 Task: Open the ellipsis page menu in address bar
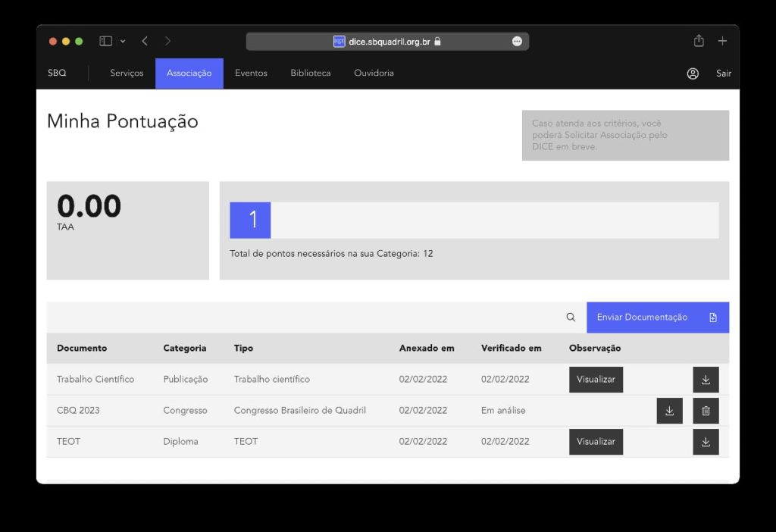517,42
